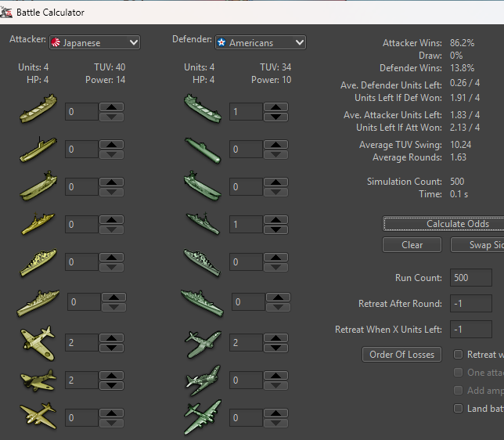The height and width of the screenshot is (440, 504).
Task: Increase American submarine count with up arrow
Action: (x=275, y=145)
